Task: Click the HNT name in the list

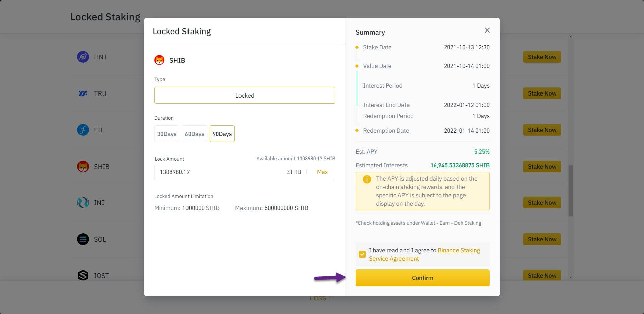Action: tap(101, 57)
